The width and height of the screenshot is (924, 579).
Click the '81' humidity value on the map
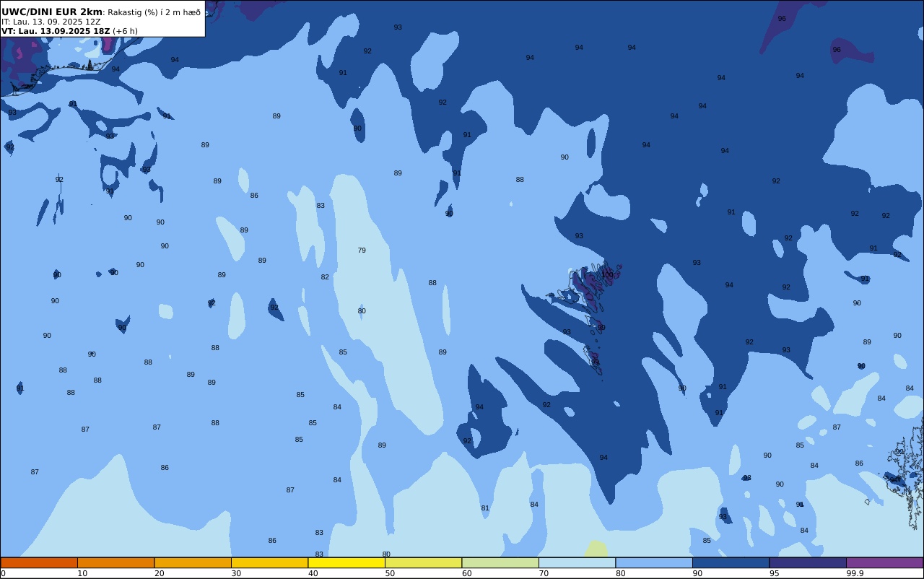point(485,508)
